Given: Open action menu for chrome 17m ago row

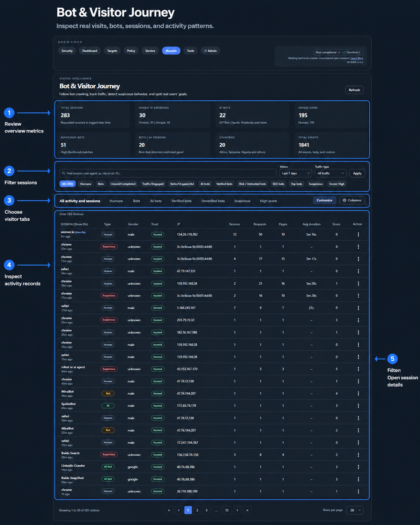Looking at the screenshot, I should tap(358, 296).
